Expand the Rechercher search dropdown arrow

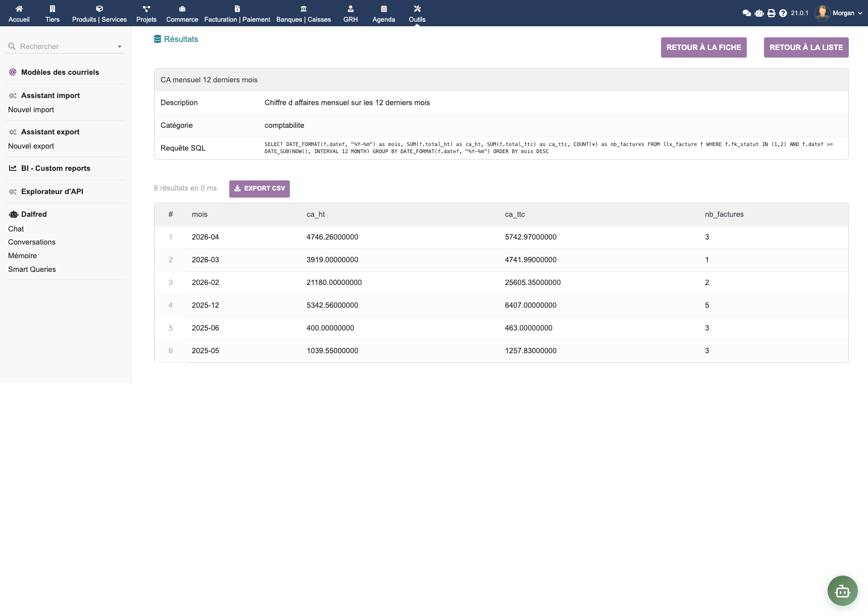point(120,46)
